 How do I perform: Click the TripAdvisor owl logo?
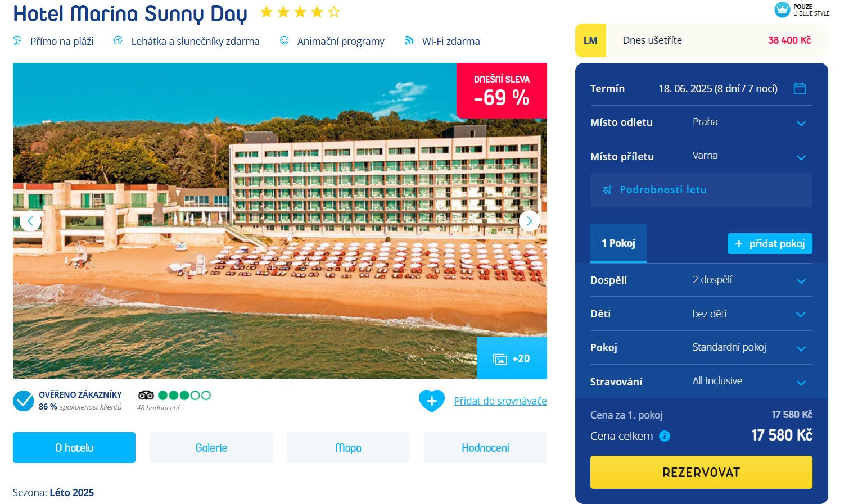(x=146, y=395)
